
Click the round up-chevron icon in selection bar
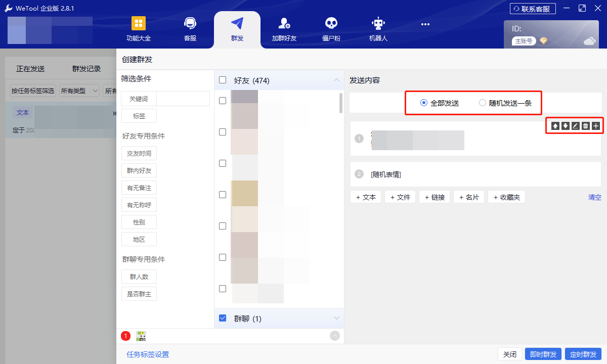point(335,335)
